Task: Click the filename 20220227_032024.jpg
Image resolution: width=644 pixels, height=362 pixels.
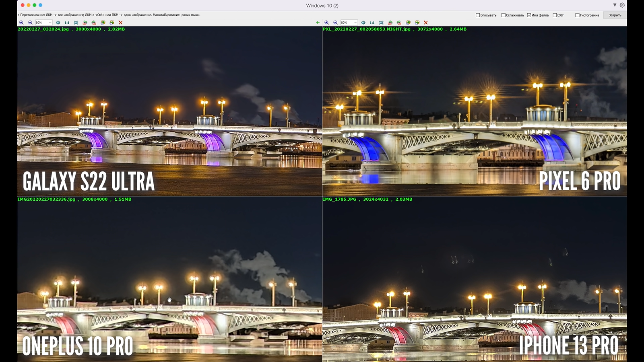Action: point(43,29)
